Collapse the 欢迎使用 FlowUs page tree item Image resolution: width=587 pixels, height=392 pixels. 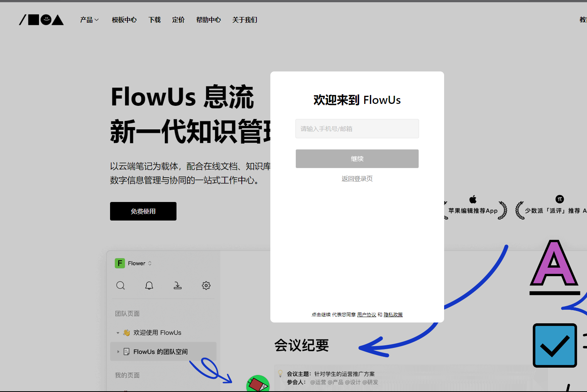pos(118,333)
